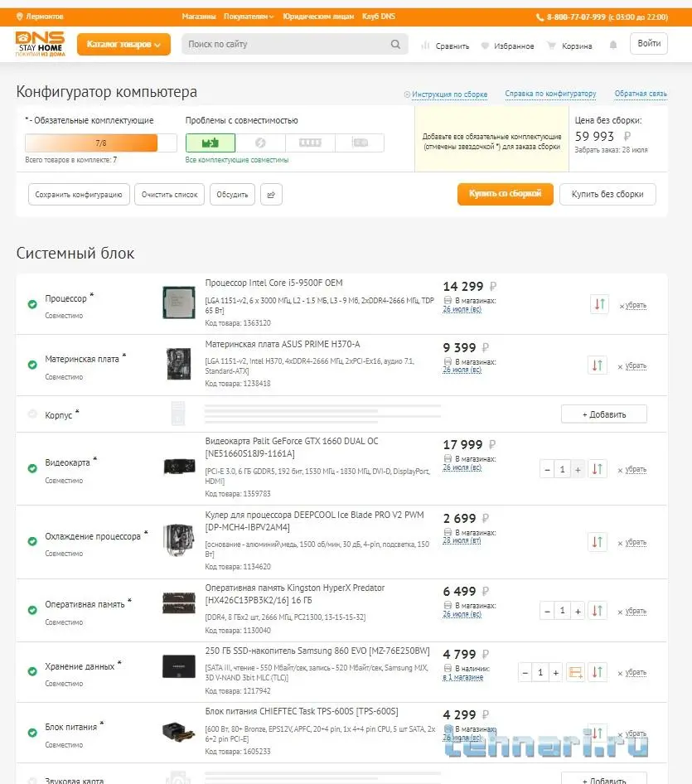
Task: Select the drive compatibility icon tab
Action: 360,143
